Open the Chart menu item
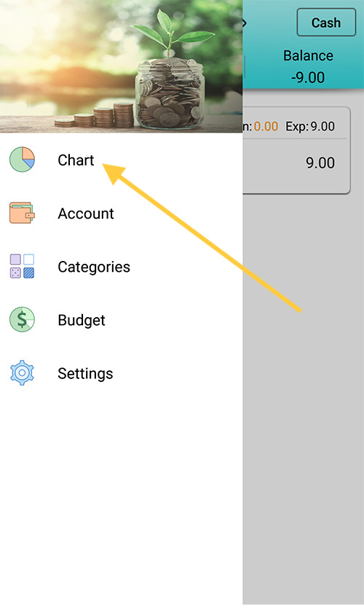Image resolution: width=364 pixels, height=605 pixels. pos(76,160)
